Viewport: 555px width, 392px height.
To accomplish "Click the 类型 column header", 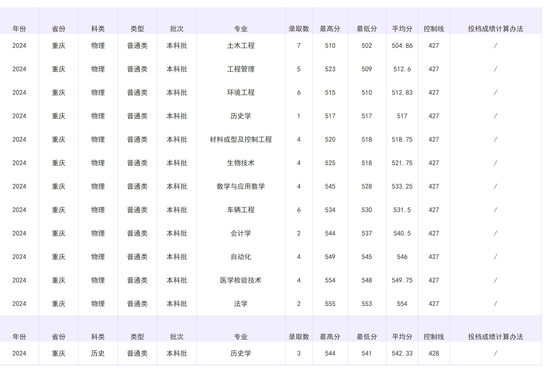I will [x=137, y=28].
